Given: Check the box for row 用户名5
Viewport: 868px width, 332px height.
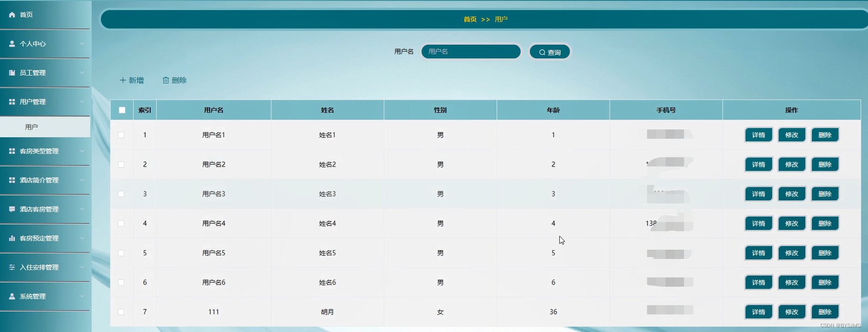Looking at the screenshot, I should click(x=121, y=253).
